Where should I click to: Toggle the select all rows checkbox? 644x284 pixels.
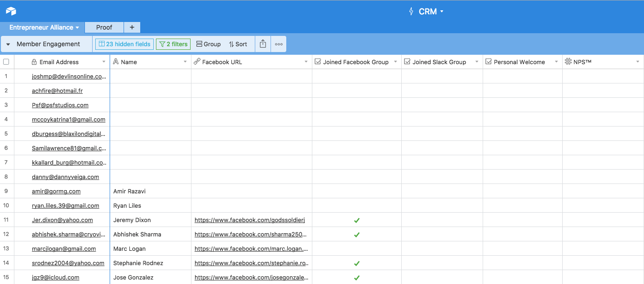(6, 62)
